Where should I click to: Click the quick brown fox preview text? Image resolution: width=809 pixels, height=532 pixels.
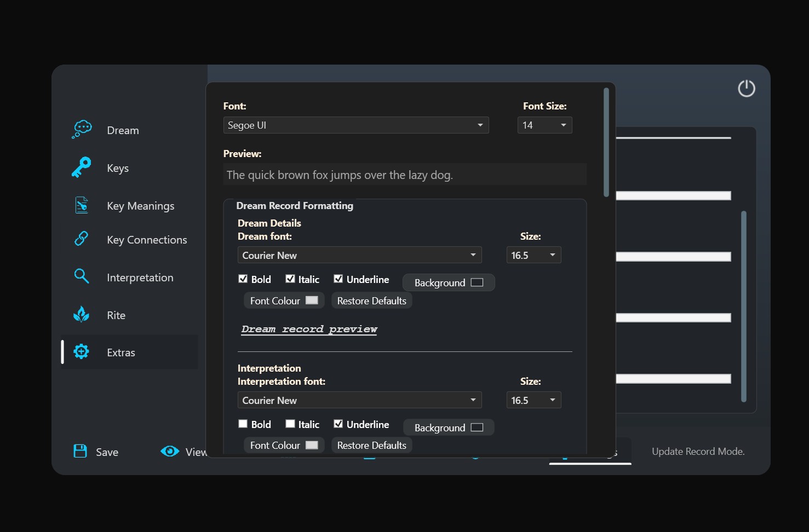pos(340,175)
